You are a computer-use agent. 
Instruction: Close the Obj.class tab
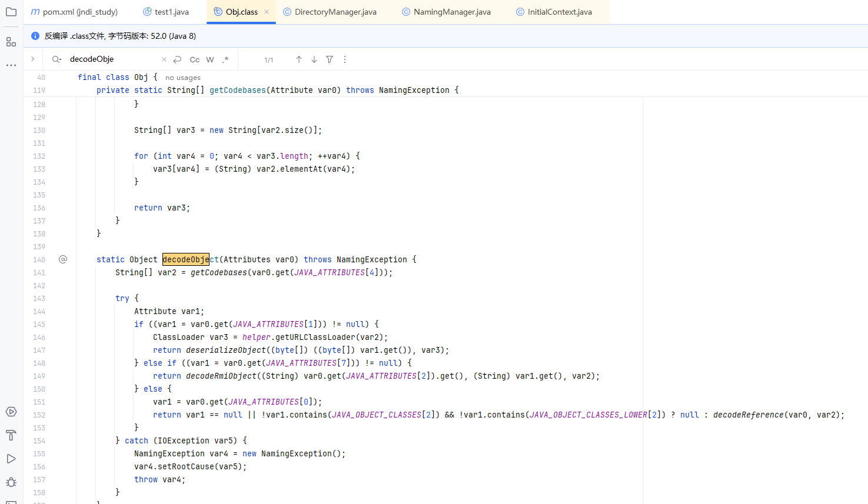267,12
